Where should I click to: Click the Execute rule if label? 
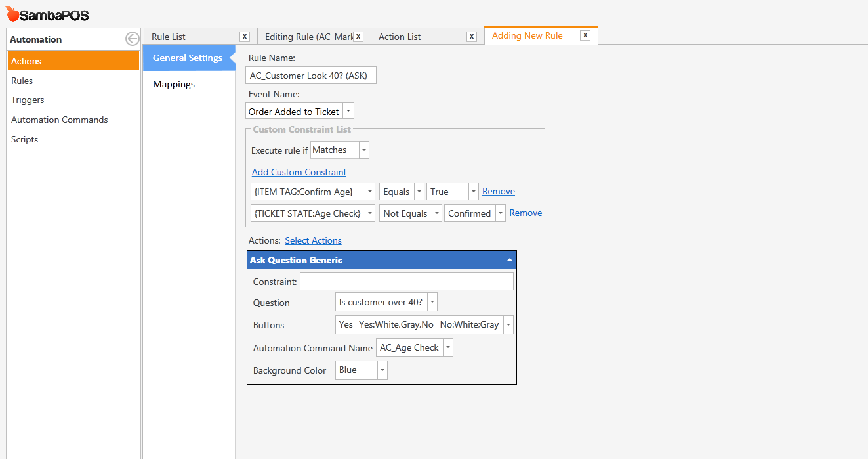(279, 150)
